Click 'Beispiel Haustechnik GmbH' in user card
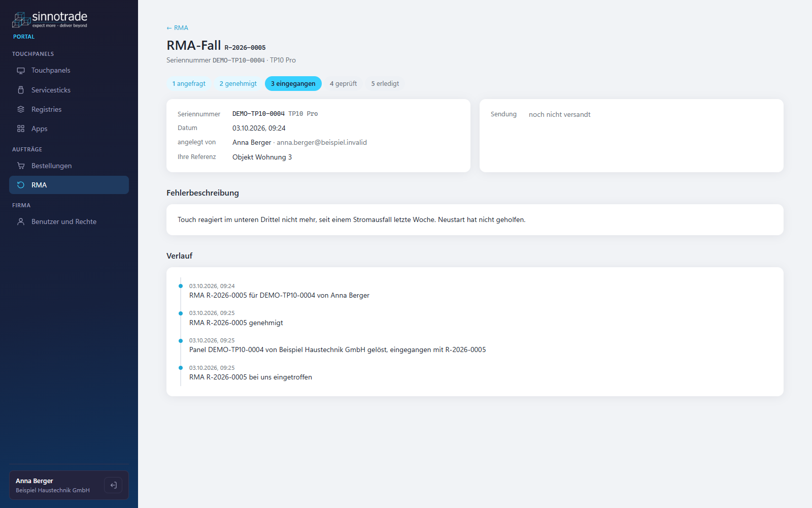 (x=53, y=491)
